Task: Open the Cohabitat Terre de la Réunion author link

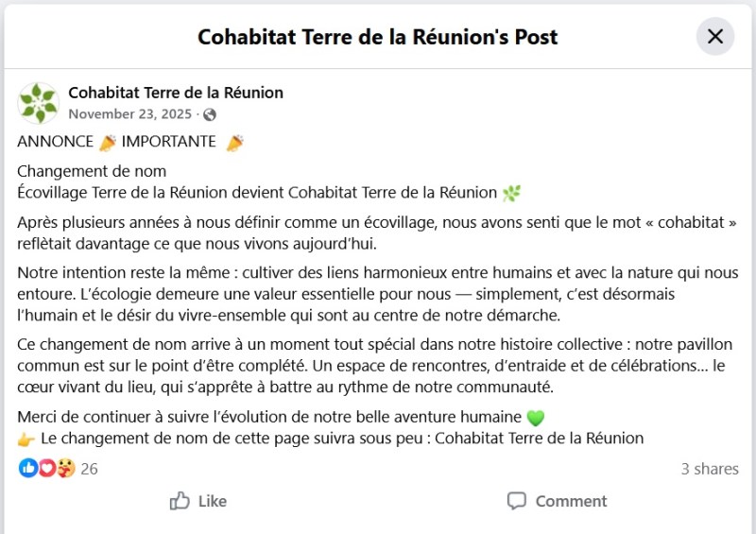Action: pyautogui.click(x=176, y=93)
